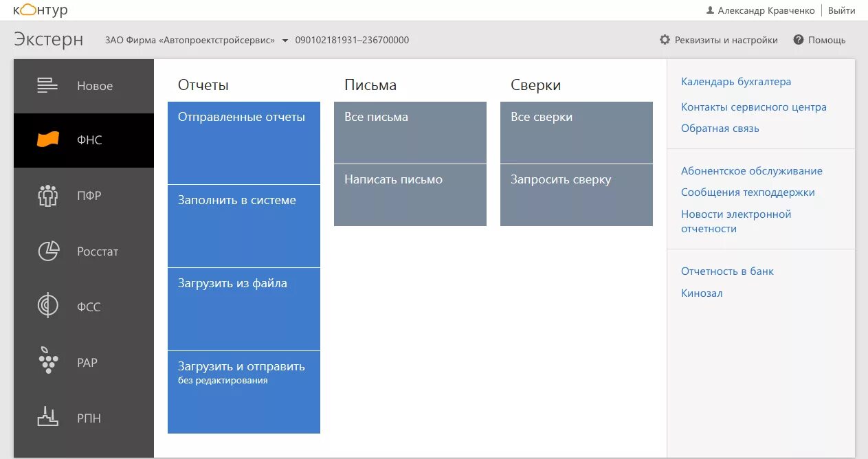Click the 090102181931–236700000 number
This screenshot has height=459, width=868.
[x=352, y=40]
